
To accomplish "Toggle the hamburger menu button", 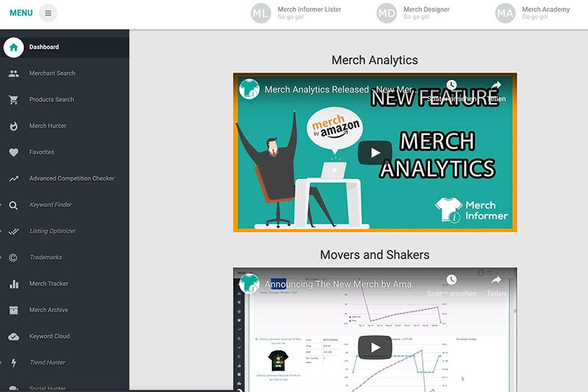I will (x=48, y=13).
